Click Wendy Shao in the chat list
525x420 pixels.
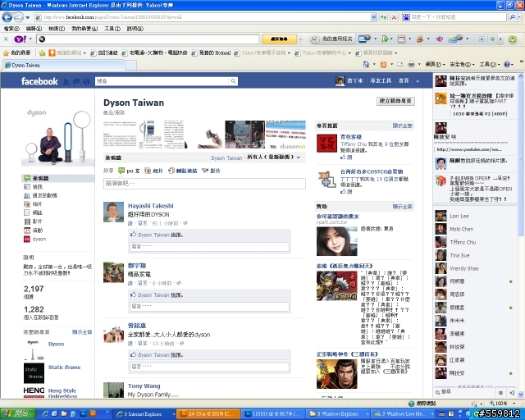[x=464, y=268]
